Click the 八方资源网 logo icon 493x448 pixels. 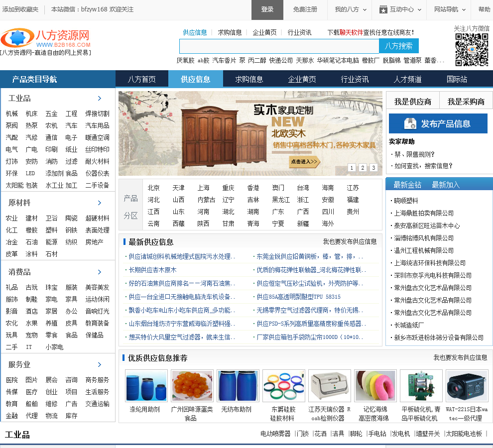(x=17, y=38)
